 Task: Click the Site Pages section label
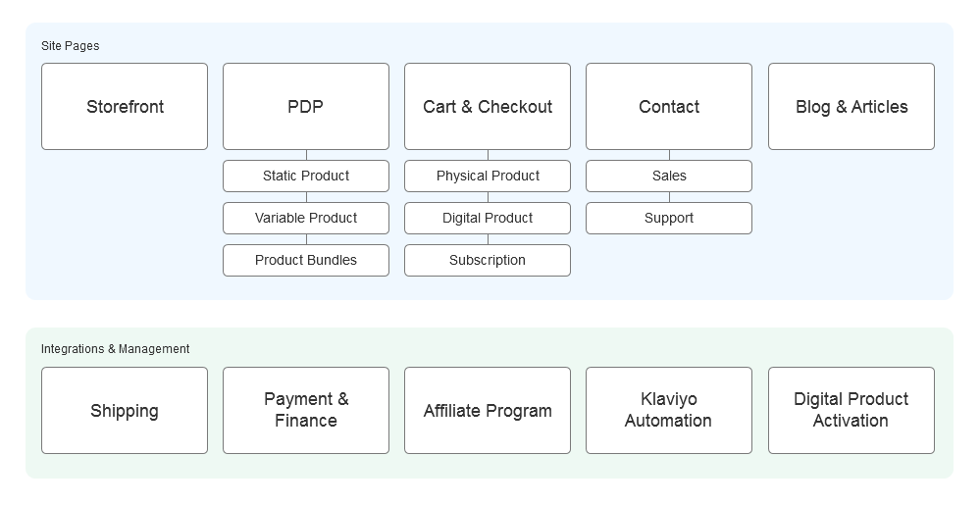(x=70, y=46)
